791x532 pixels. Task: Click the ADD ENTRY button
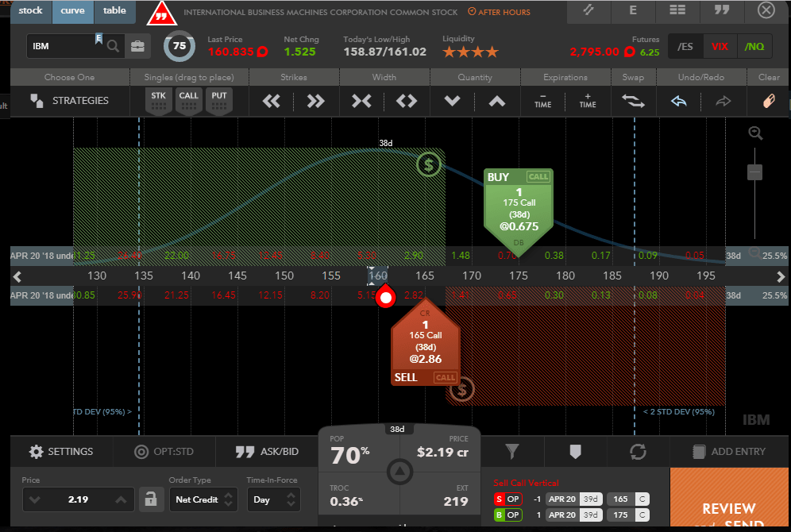click(729, 451)
